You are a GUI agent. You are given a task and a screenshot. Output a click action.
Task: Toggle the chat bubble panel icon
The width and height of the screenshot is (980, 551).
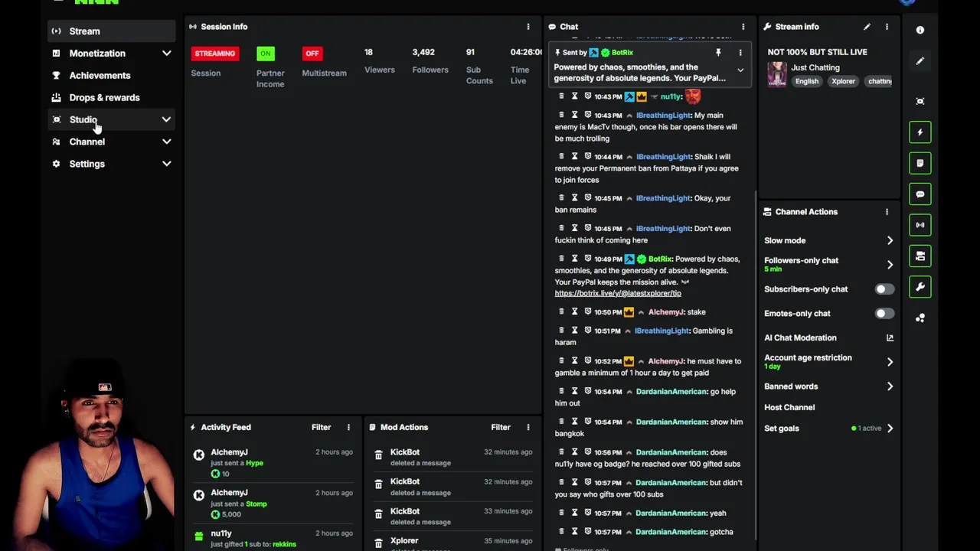point(920,194)
